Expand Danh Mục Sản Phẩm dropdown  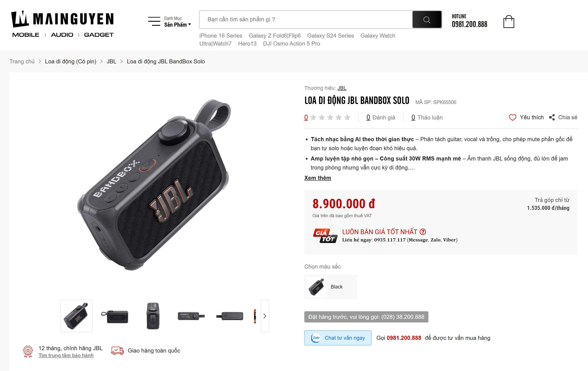pyautogui.click(x=177, y=21)
